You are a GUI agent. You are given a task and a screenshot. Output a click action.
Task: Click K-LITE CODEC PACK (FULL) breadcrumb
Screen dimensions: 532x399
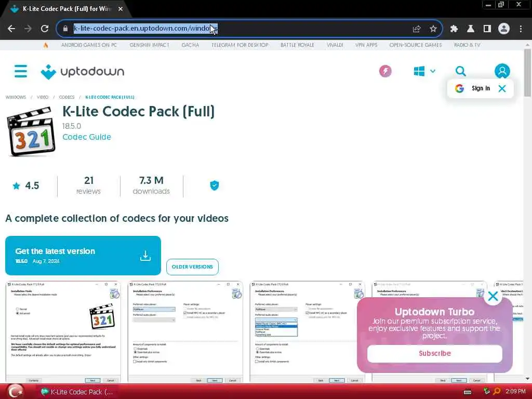pos(110,97)
